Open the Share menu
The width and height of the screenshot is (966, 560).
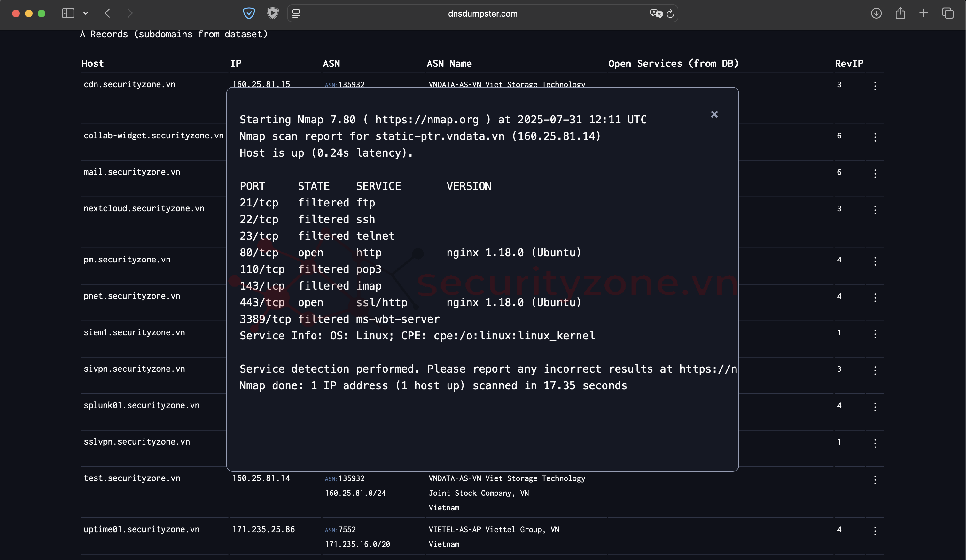900,13
